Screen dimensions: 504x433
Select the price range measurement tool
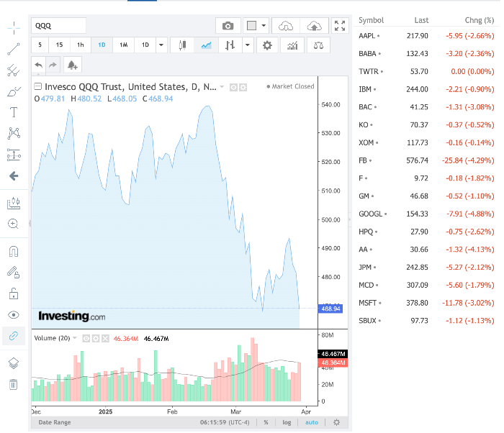pyautogui.click(x=14, y=155)
